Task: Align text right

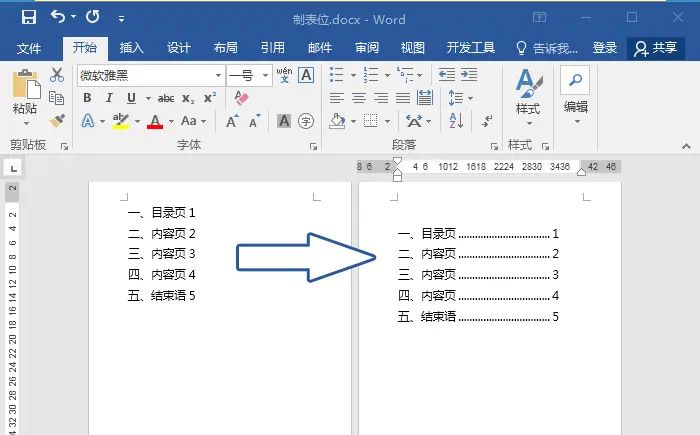Action: click(x=381, y=98)
